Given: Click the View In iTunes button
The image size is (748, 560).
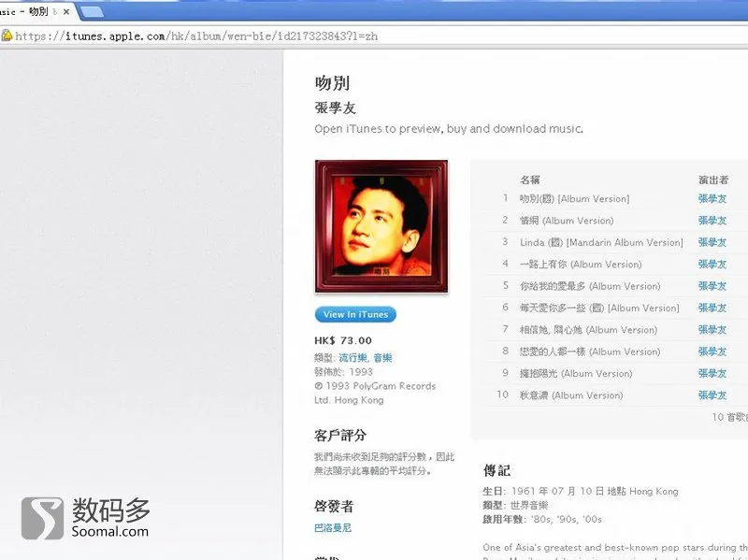Looking at the screenshot, I should click(355, 314).
